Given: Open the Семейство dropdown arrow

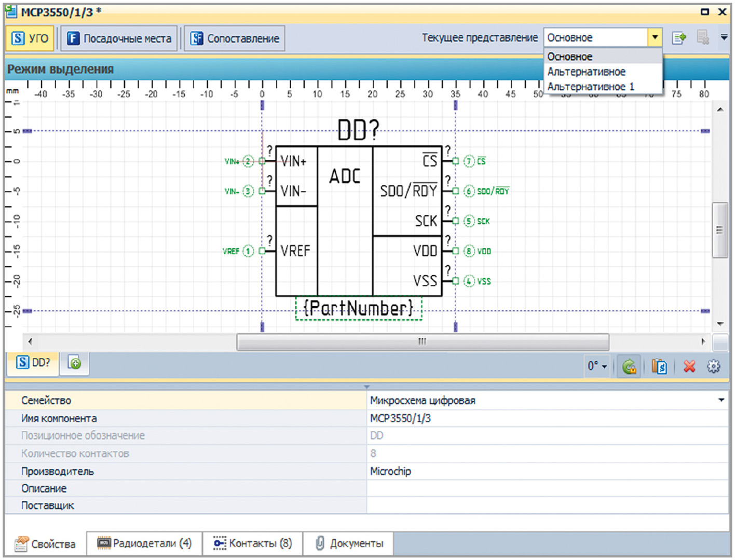Looking at the screenshot, I should (721, 400).
